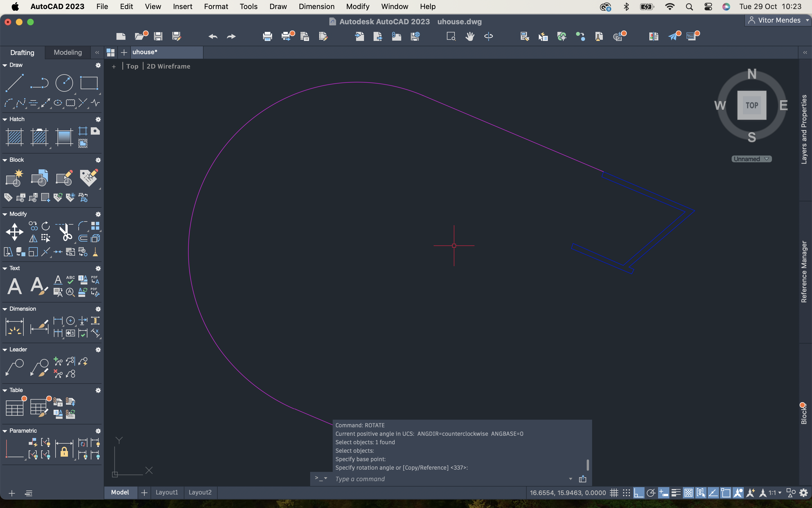This screenshot has height=508, width=812.
Task: Switch to the Modeling tab
Action: pyautogui.click(x=68, y=52)
